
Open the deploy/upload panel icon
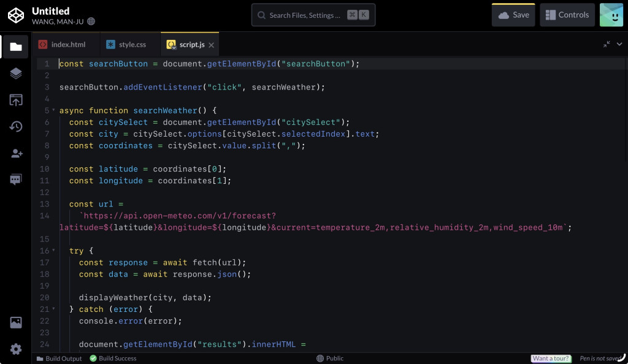point(15,100)
